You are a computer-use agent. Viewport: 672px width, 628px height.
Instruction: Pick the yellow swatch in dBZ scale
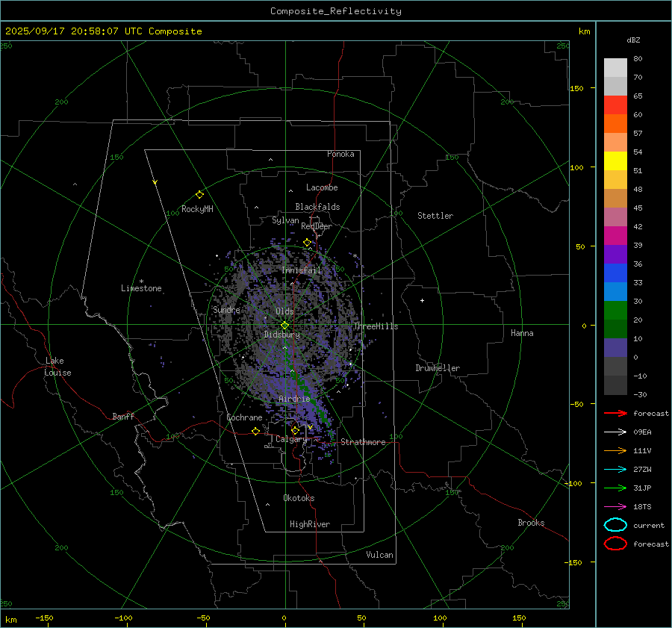[615, 161]
